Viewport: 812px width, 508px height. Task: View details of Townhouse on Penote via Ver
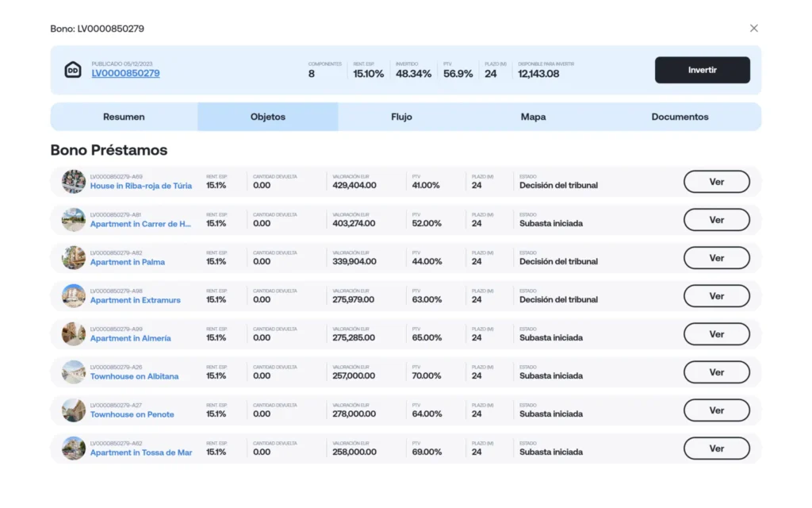tap(716, 410)
